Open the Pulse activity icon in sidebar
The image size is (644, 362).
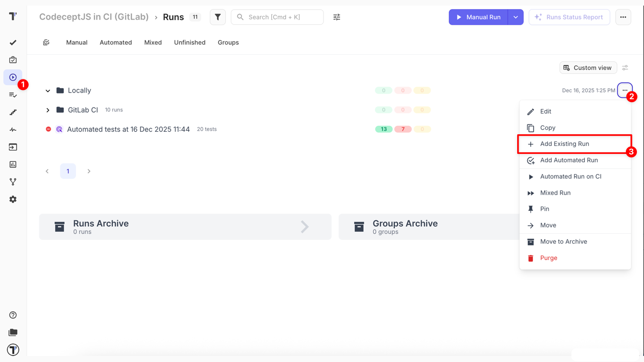[x=13, y=130]
